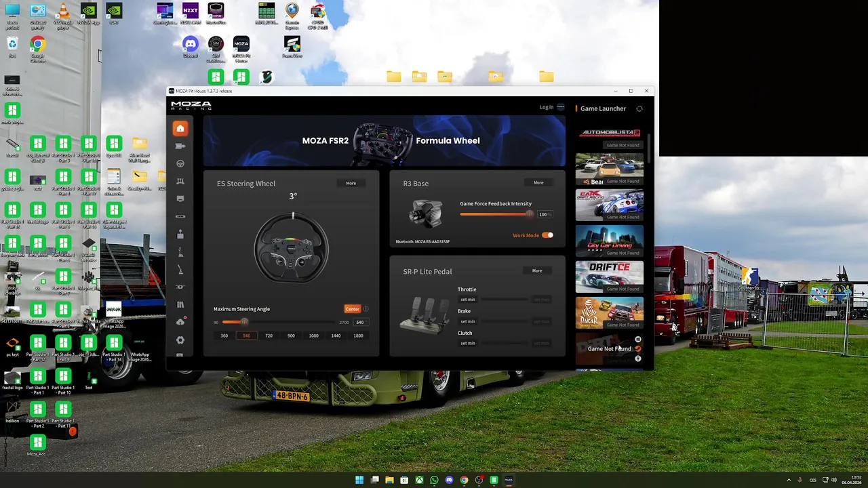The width and height of the screenshot is (868, 488).
Task: Open Xbox app from the taskbar
Action: point(419,480)
